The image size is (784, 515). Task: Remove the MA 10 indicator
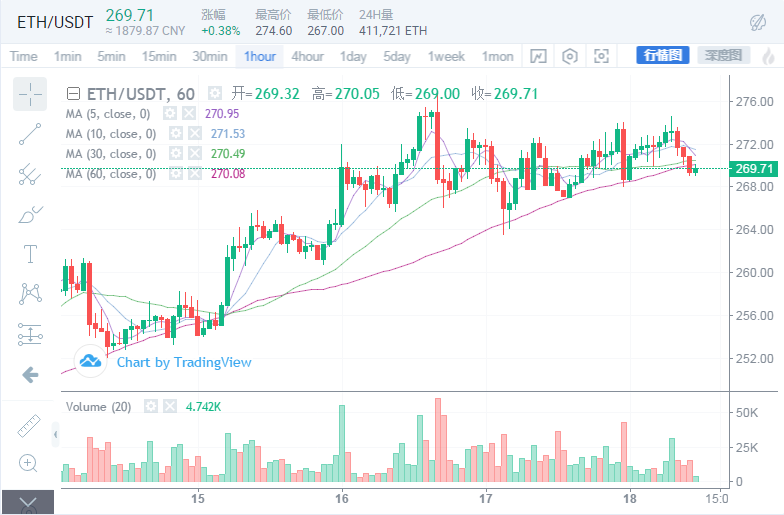194,134
